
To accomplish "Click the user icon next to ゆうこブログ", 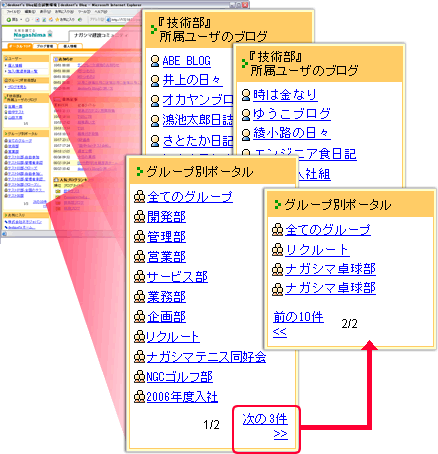I will [x=246, y=114].
